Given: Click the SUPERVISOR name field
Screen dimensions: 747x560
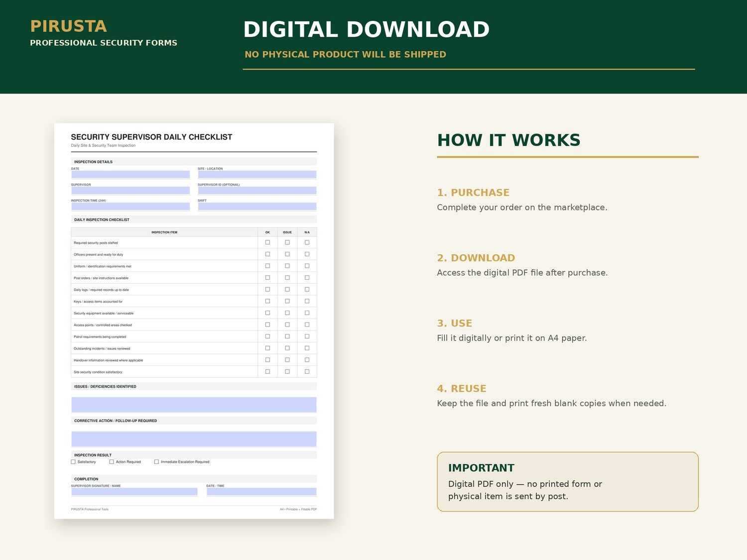Looking at the screenshot, I should pos(130,191).
